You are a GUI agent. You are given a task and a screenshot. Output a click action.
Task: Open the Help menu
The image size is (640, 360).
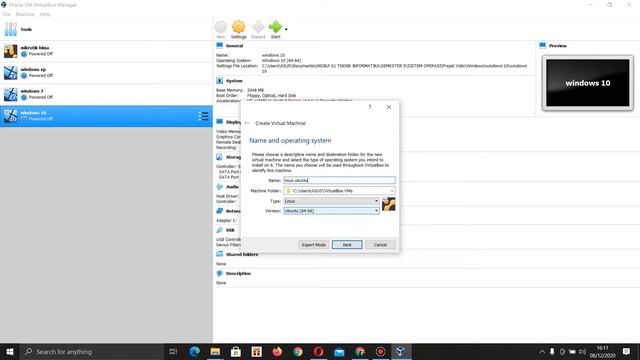45,14
